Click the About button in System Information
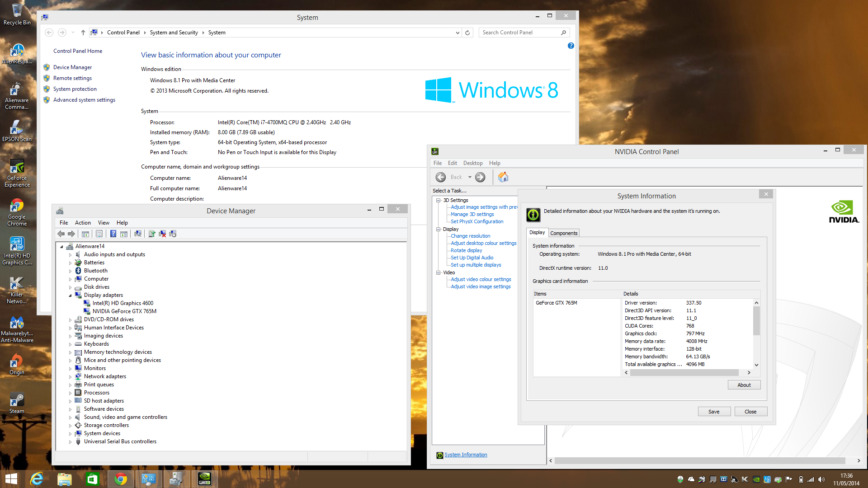This screenshot has height=488, width=868. 744,385
